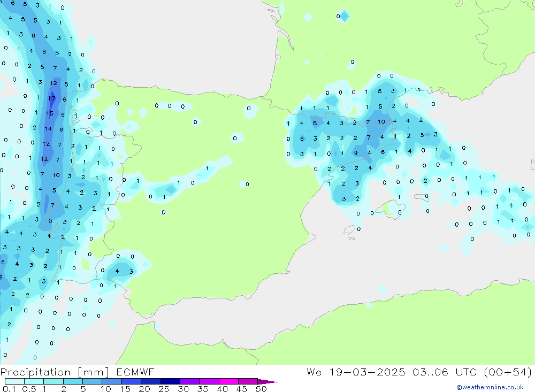Select the 5–10 mm legend color swatch
Screen dimensions: 535x392
pos(92,381)
